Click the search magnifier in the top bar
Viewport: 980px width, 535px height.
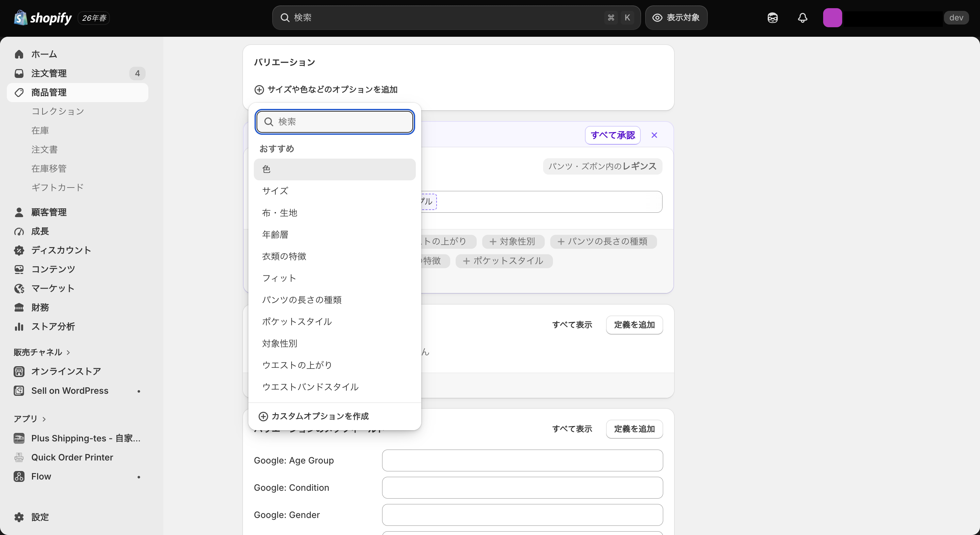[x=284, y=17]
